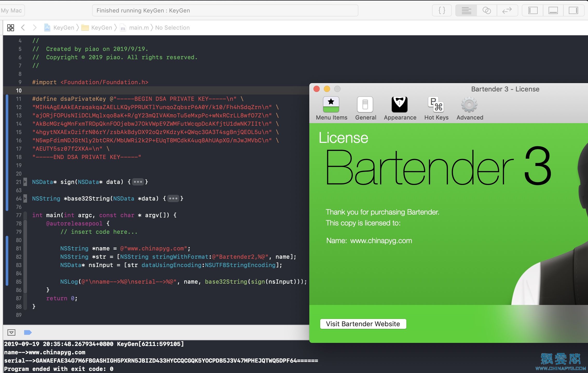588x373 pixels.
Task: Go forward with the right chevron in jump bar
Action: point(35,28)
